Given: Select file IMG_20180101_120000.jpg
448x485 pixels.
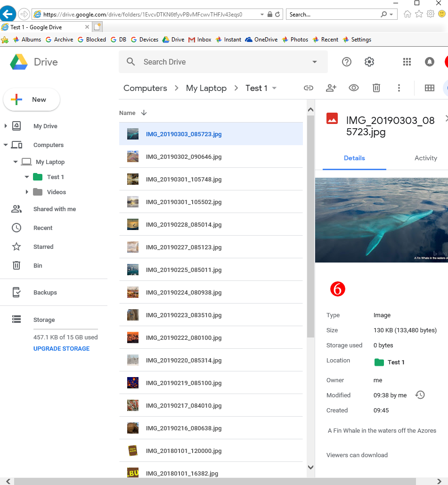Looking at the screenshot, I should 211,451.
